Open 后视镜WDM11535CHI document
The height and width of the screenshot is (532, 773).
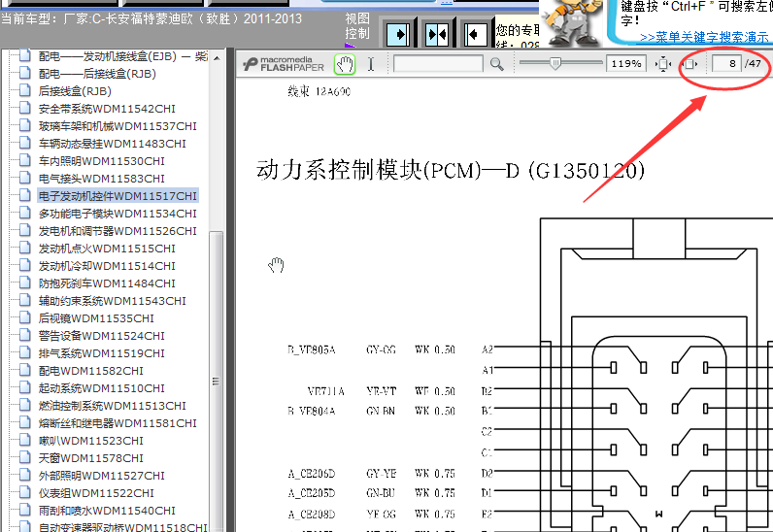click(96, 318)
